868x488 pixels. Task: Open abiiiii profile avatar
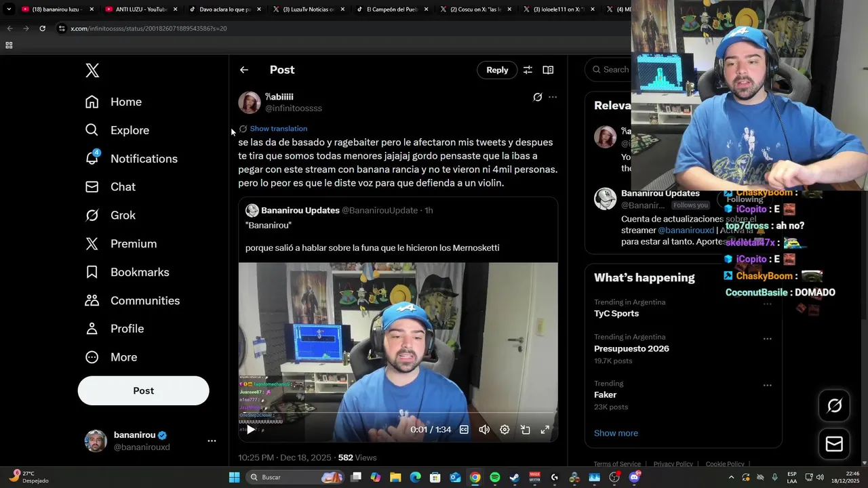(250, 102)
